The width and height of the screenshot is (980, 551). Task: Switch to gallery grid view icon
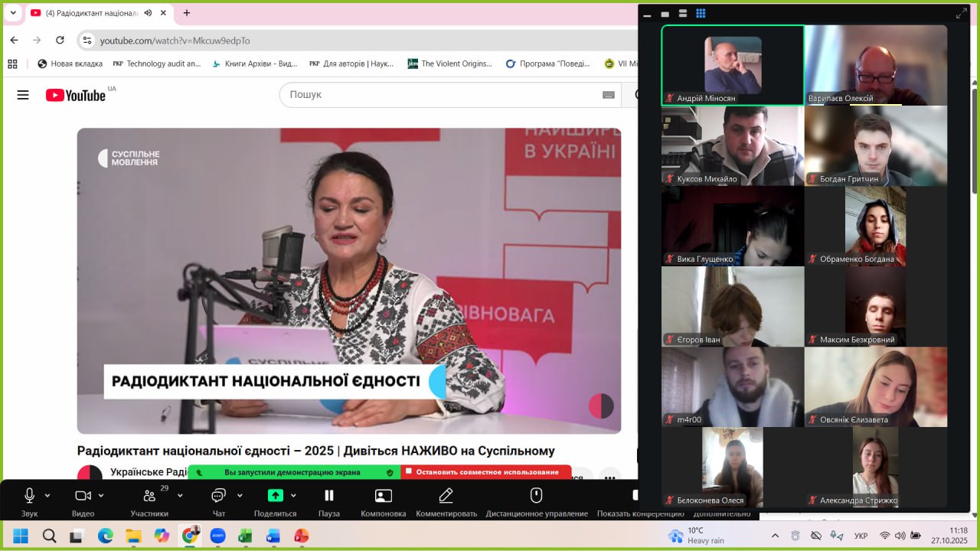point(701,14)
